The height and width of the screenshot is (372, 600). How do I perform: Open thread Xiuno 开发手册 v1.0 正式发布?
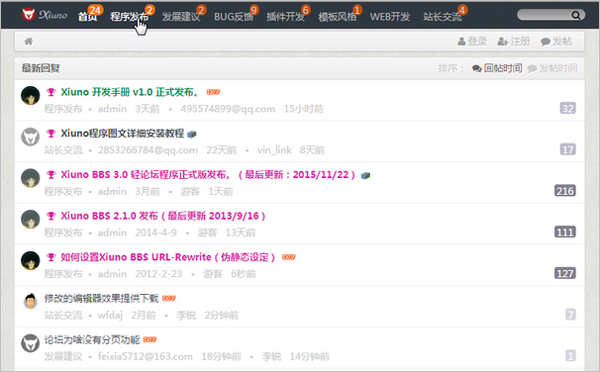pos(130,92)
